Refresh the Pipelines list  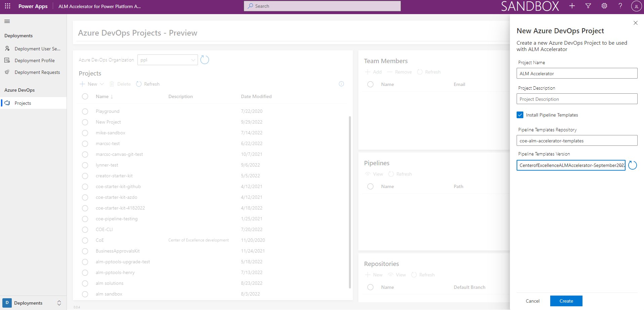[400, 174]
